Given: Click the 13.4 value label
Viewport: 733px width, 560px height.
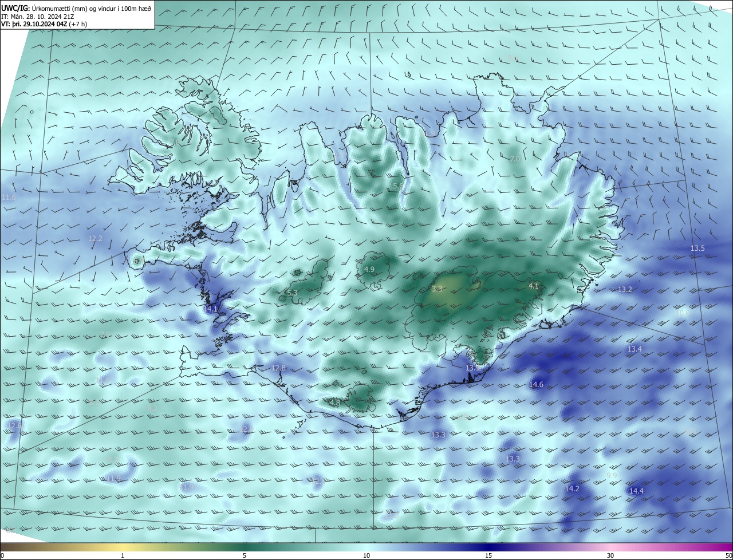Looking at the screenshot, I should click(635, 349).
